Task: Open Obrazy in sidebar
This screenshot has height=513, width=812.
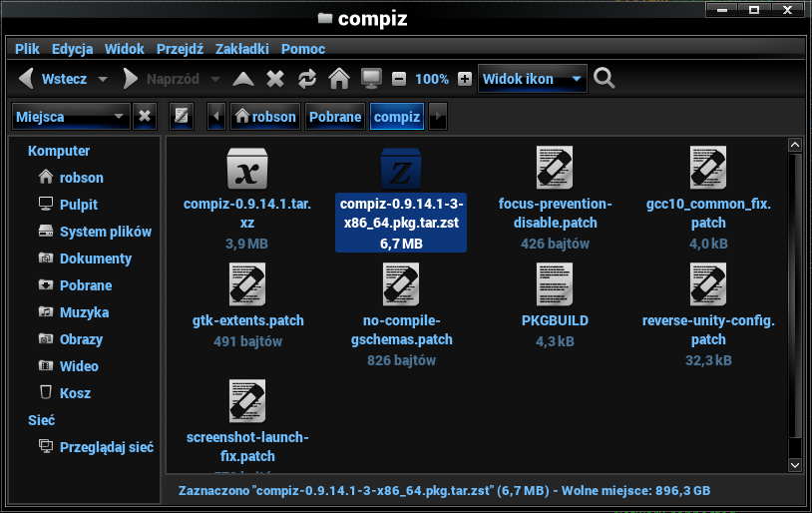Action: pos(84,339)
